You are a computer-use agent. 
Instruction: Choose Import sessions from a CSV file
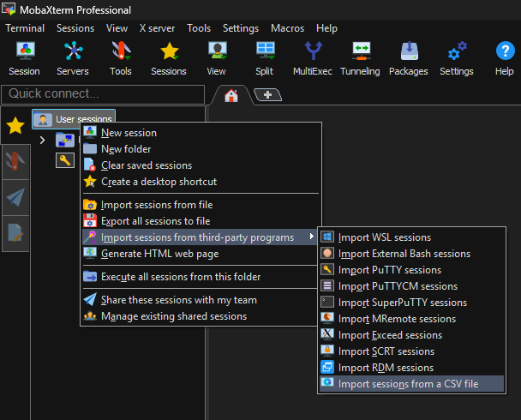click(x=411, y=384)
